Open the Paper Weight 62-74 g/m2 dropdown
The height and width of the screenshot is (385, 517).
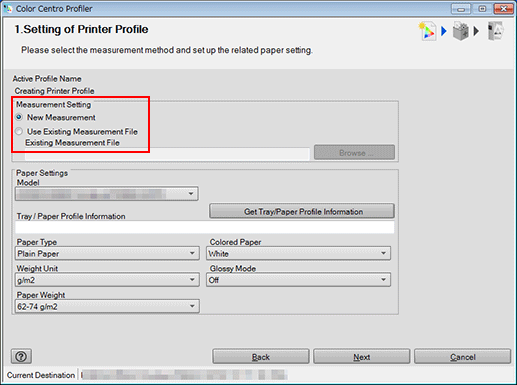click(107, 306)
